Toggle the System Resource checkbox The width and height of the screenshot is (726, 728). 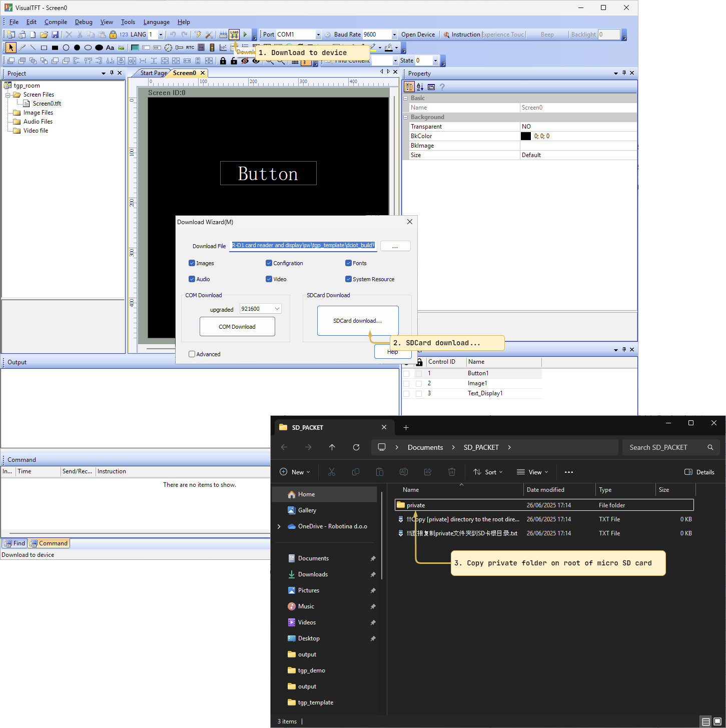click(x=348, y=279)
